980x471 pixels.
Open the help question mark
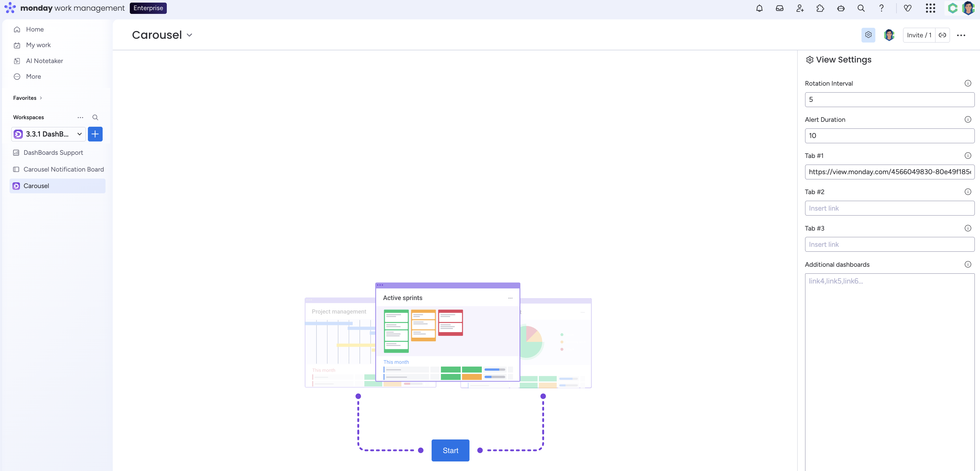coord(881,8)
